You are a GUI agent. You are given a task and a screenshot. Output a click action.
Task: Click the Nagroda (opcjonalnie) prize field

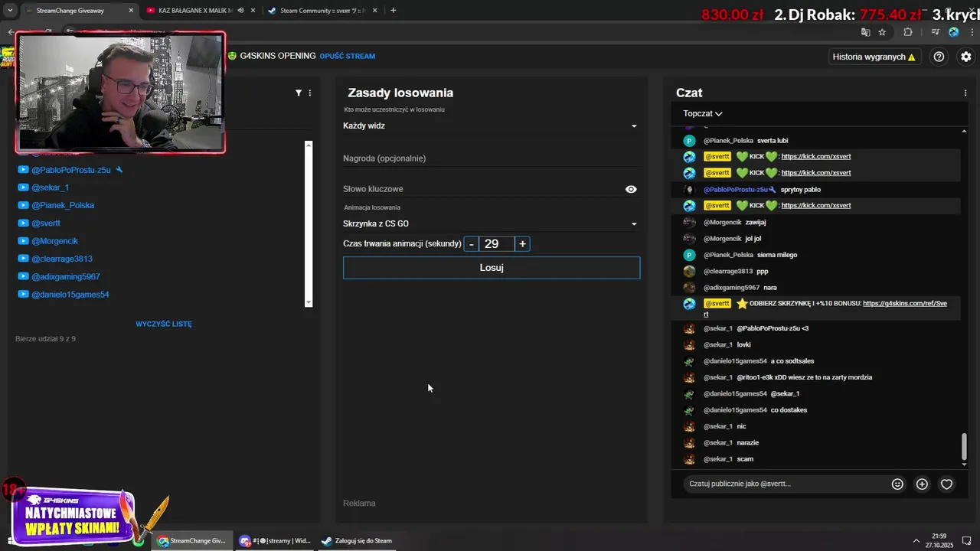point(491,158)
